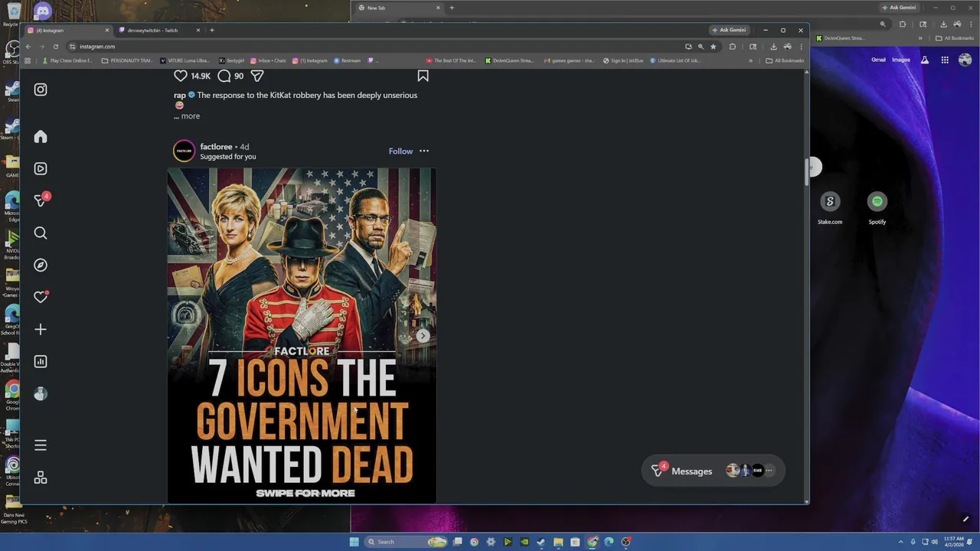Switch to the Instagram browser tab
This screenshot has height=551, width=980.
[x=67, y=30]
